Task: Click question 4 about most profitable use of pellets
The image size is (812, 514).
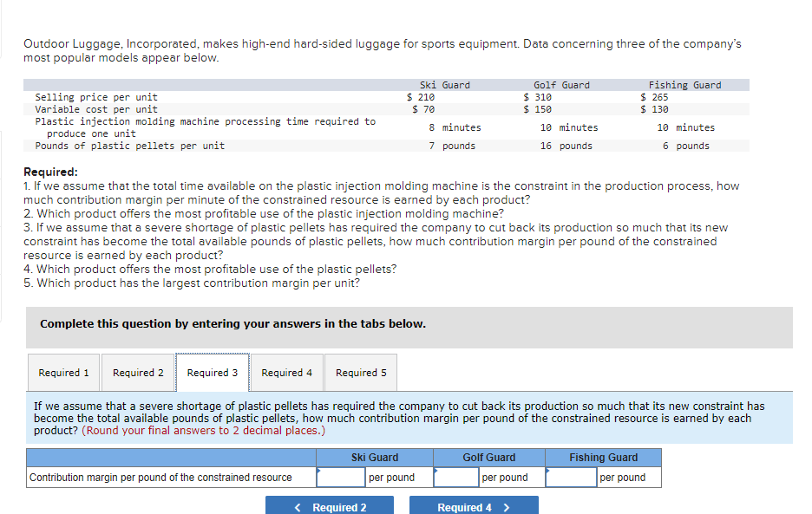Action: (210, 270)
